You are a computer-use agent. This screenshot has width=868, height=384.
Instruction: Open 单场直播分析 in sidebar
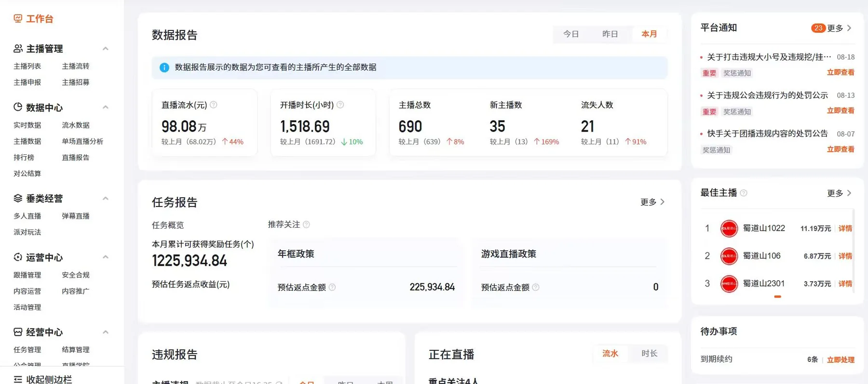click(82, 141)
